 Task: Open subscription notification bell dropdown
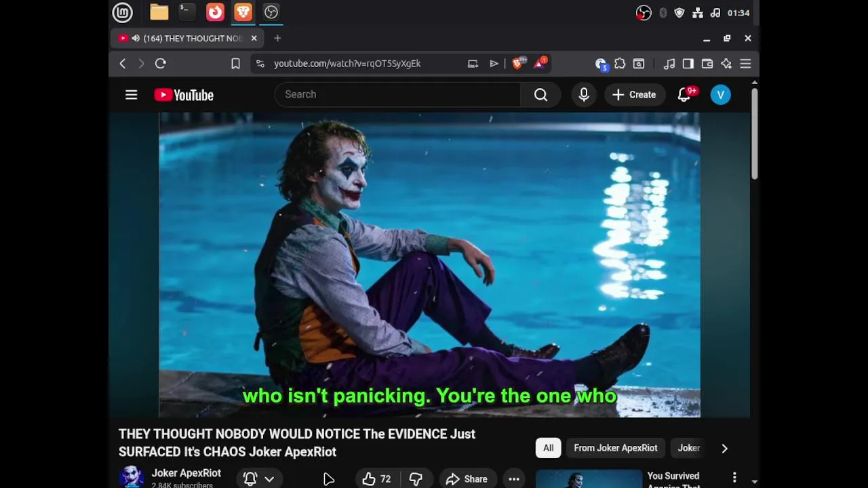(258, 479)
